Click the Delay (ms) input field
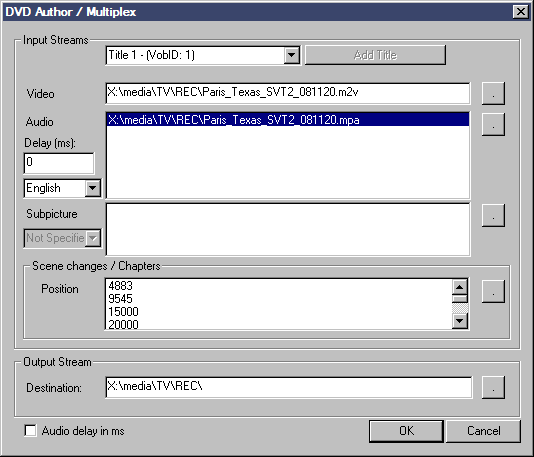 (x=59, y=163)
